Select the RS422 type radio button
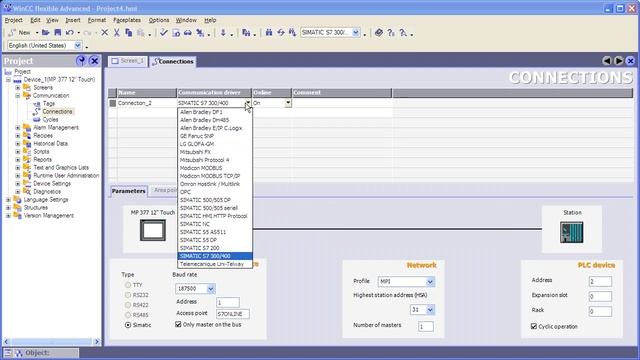The width and height of the screenshot is (640, 360). 128,305
